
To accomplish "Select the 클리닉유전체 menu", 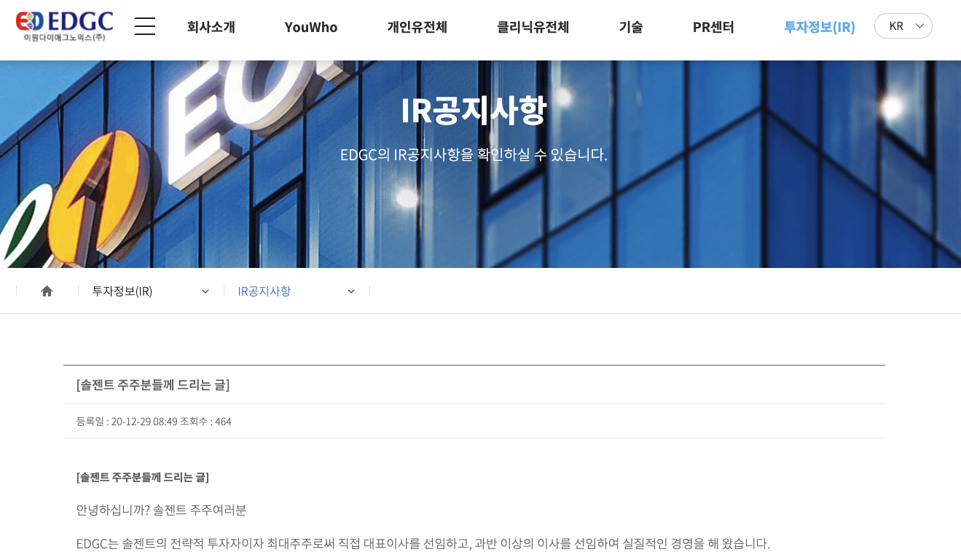I will (x=533, y=27).
